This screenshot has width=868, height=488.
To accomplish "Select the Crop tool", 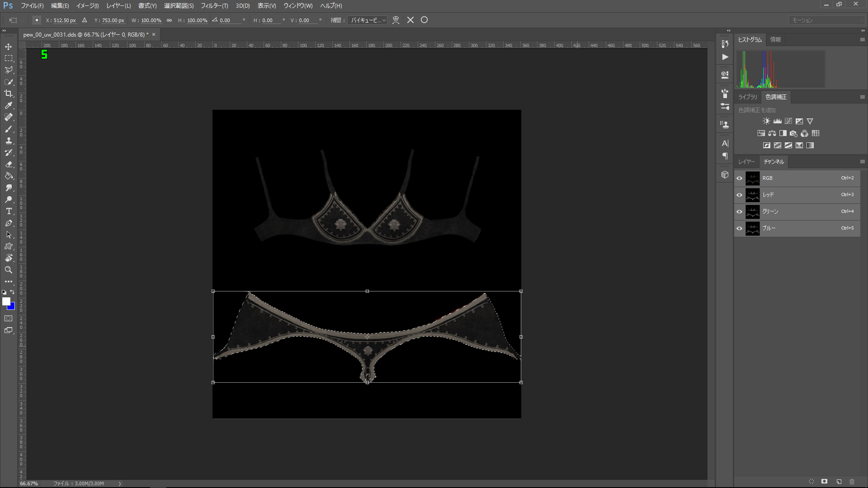I will 9,94.
